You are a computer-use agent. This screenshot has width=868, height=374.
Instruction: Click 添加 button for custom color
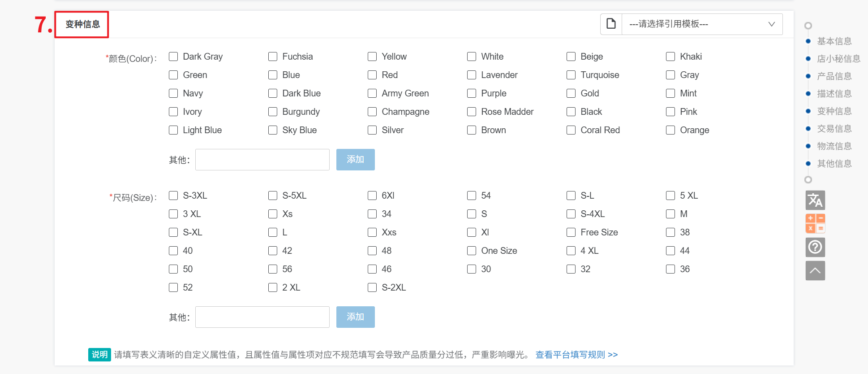click(355, 160)
